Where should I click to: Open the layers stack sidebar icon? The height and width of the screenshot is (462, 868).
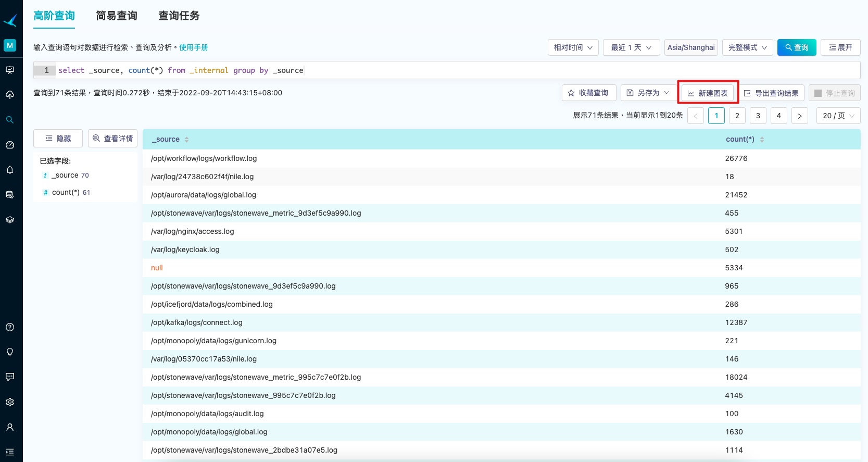tap(10, 220)
